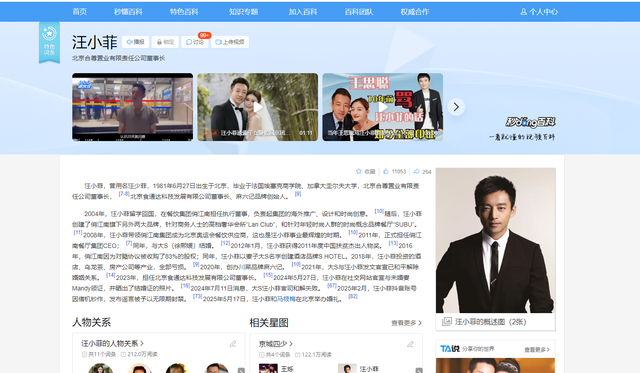640x373 pixels.
Task: Click the image gallery icon beside 概述图
Action: click(447, 322)
